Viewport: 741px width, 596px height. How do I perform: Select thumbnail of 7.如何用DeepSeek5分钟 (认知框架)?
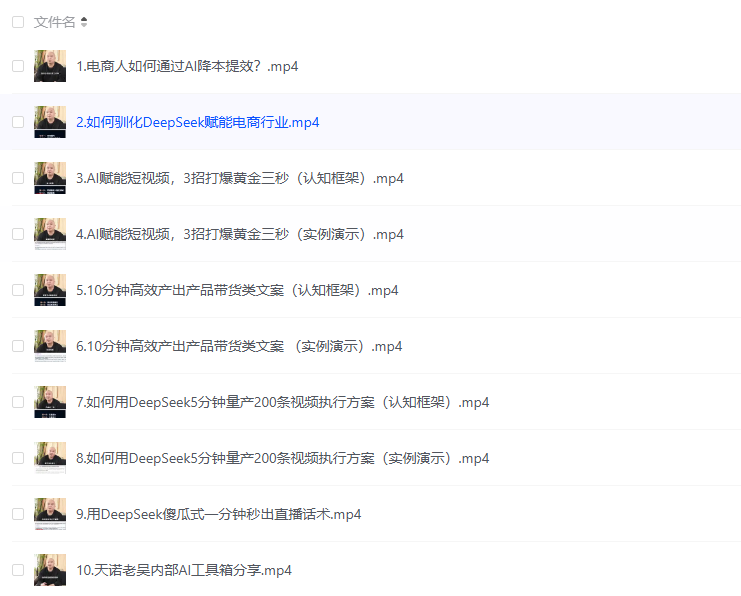click(x=50, y=402)
